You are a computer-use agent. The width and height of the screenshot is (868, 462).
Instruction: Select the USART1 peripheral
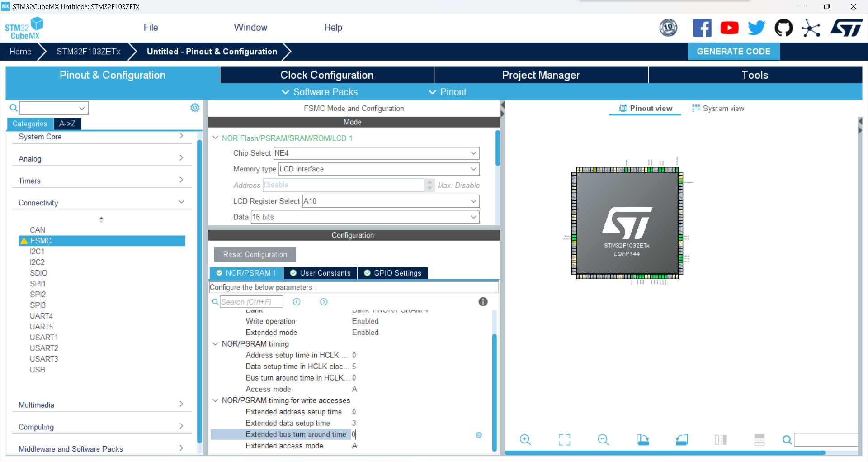tap(44, 338)
